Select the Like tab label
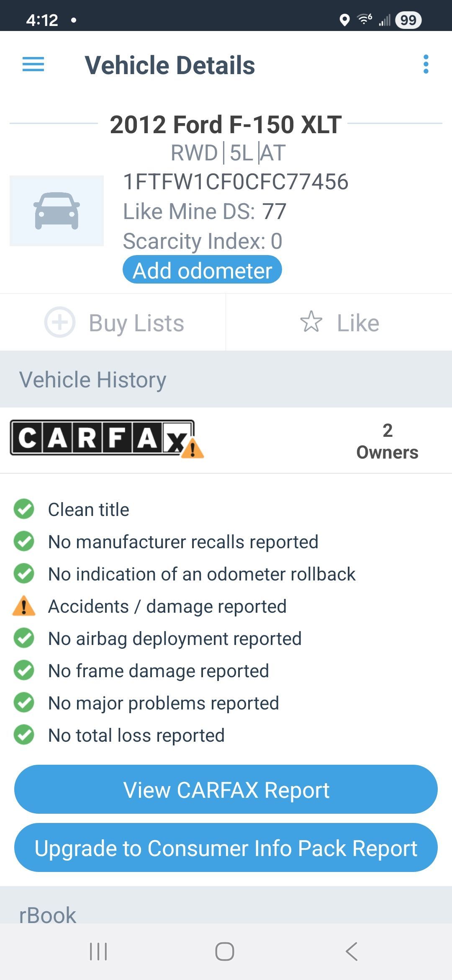This screenshot has height=980, width=452. pyautogui.click(x=358, y=323)
